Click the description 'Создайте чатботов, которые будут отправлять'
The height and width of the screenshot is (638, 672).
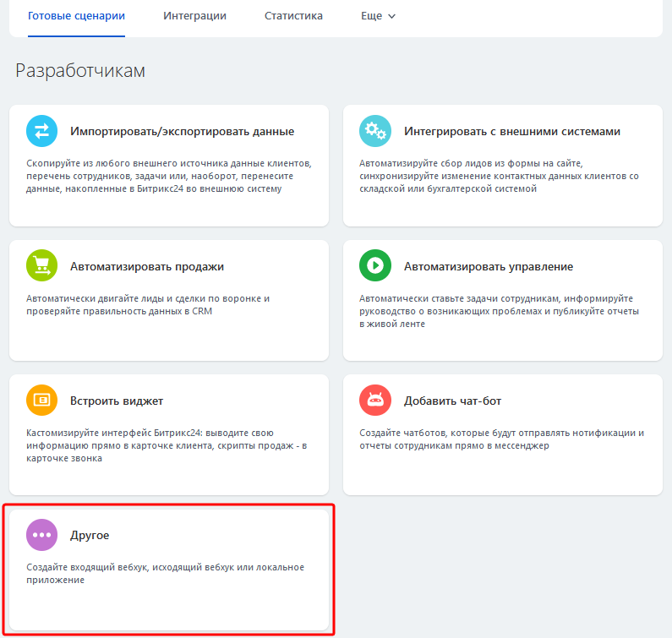click(x=501, y=439)
